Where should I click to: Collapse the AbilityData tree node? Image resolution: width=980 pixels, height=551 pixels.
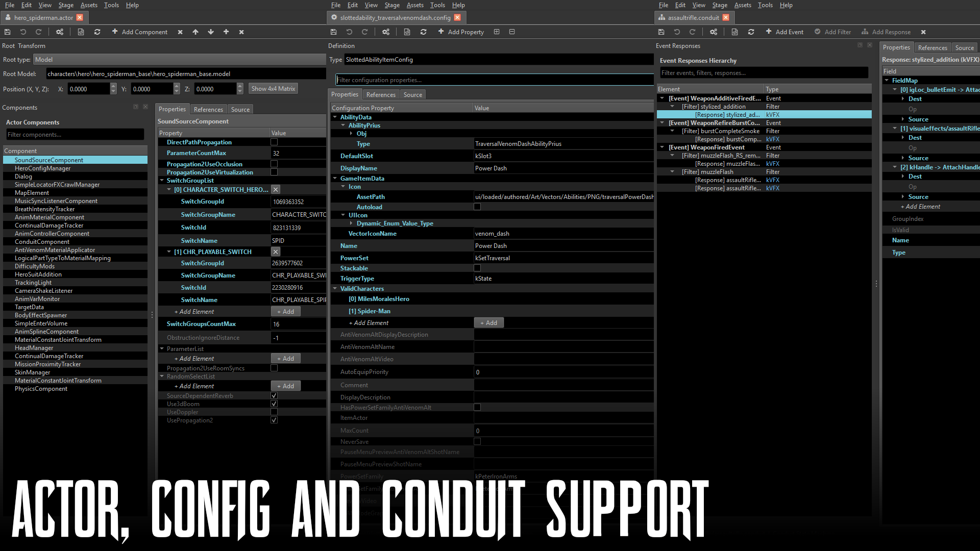(x=335, y=117)
